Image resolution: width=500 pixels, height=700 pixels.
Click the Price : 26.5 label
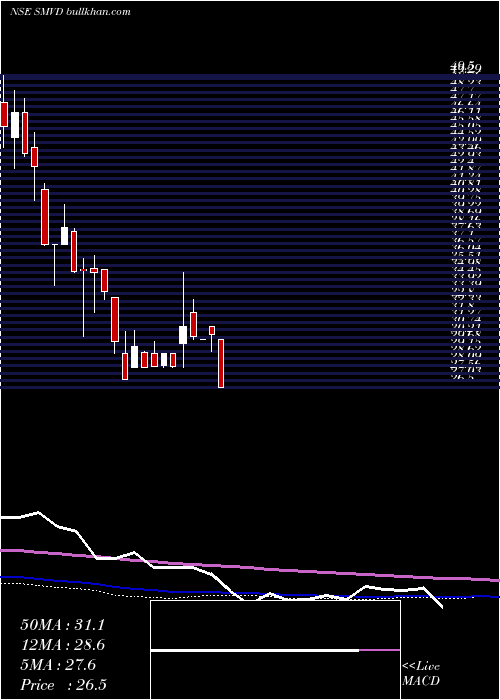(63, 685)
